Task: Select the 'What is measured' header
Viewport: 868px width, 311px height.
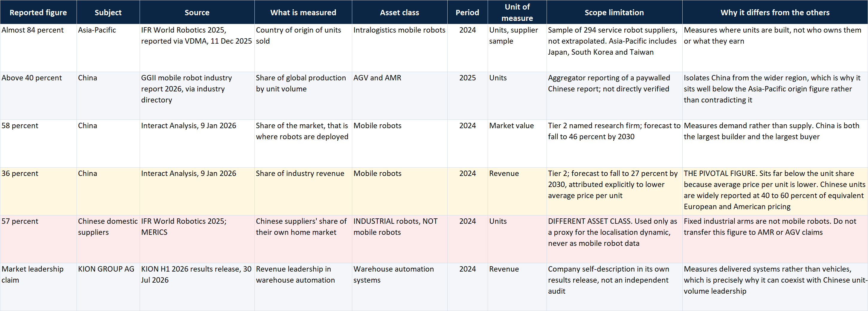Action: 303,12
